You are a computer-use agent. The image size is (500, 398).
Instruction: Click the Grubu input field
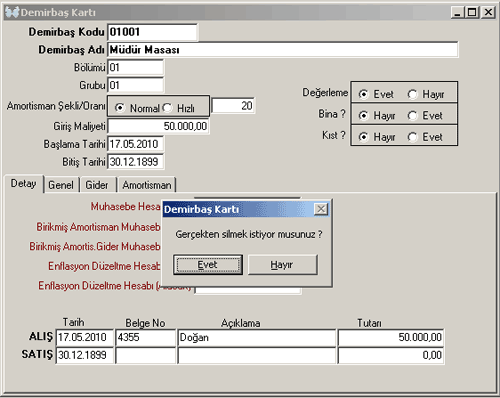point(135,85)
